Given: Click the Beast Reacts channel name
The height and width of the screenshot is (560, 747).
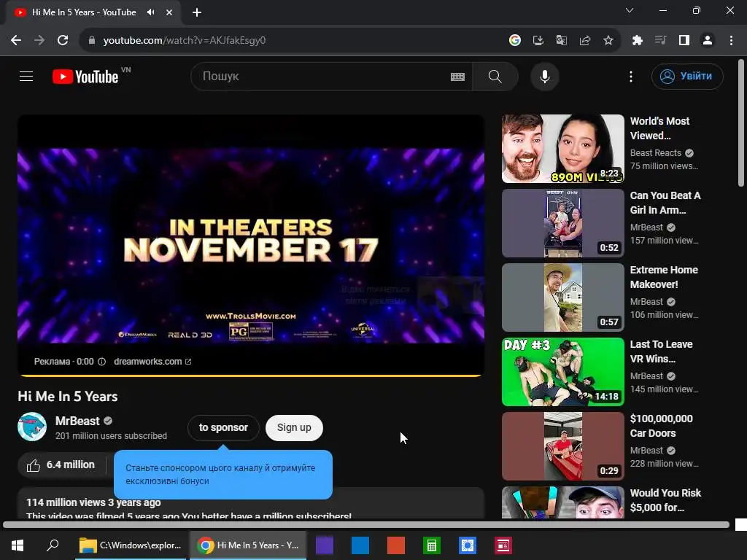Looking at the screenshot, I should click(656, 153).
